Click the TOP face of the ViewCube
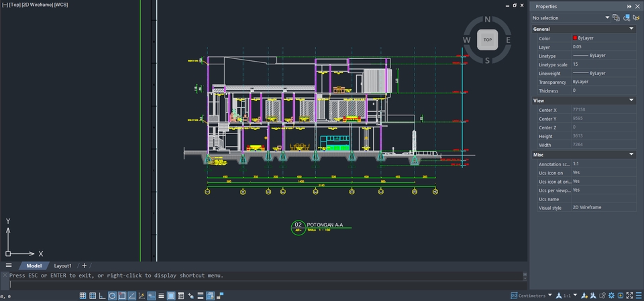The height and width of the screenshot is (301, 644). [487, 40]
